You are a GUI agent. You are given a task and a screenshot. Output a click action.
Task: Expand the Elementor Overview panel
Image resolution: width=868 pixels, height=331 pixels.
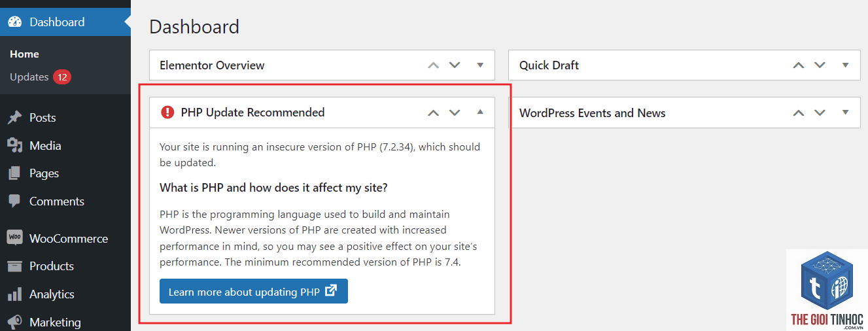pos(480,65)
